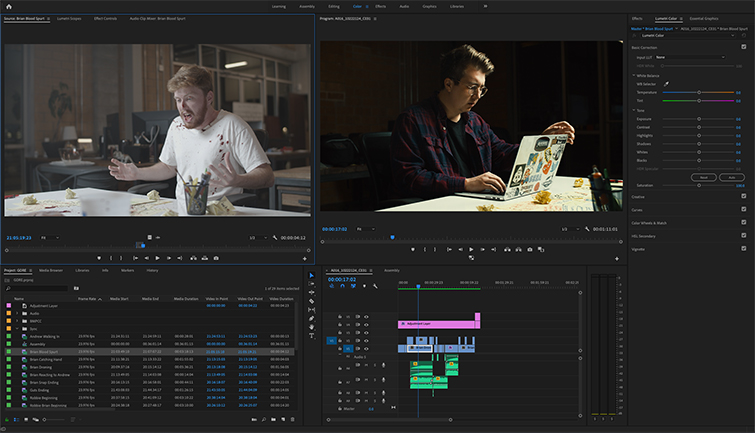The width and height of the screenshot is (755, 433).
Task: Open Source monitor zoom Fit dropdown
Action: [x=50, y=237]
